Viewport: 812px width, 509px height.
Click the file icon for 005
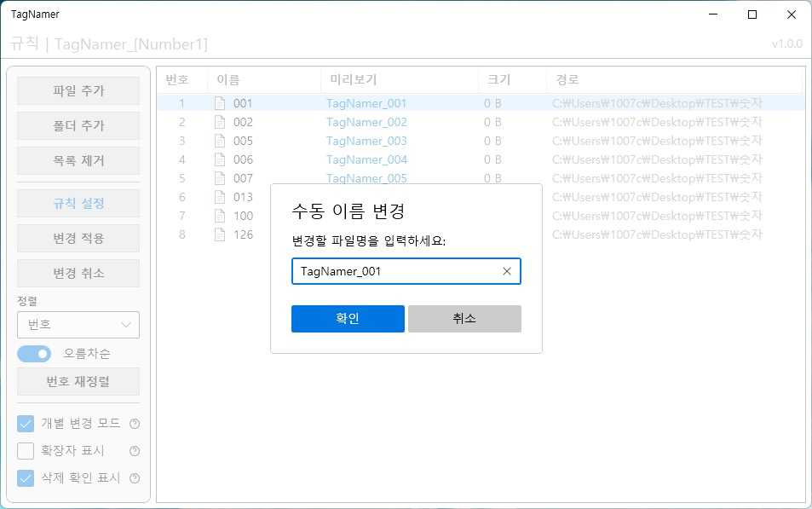[220, 141]
